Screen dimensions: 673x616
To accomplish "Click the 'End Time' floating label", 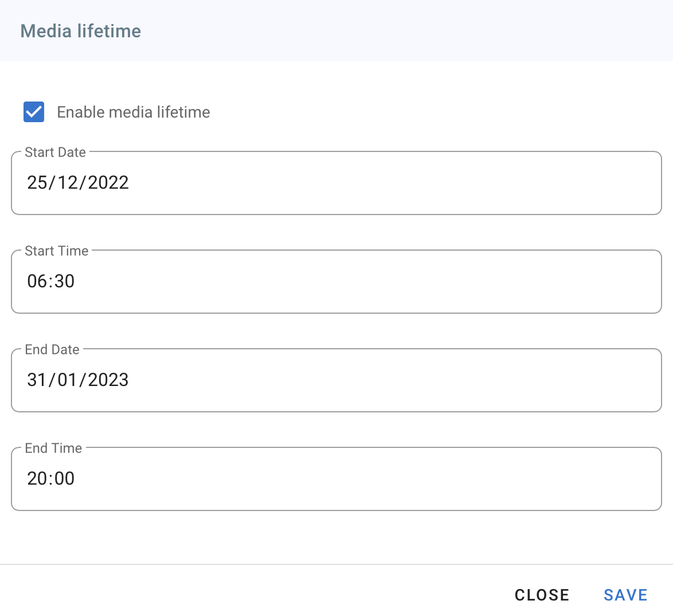I will coord(53,449).
